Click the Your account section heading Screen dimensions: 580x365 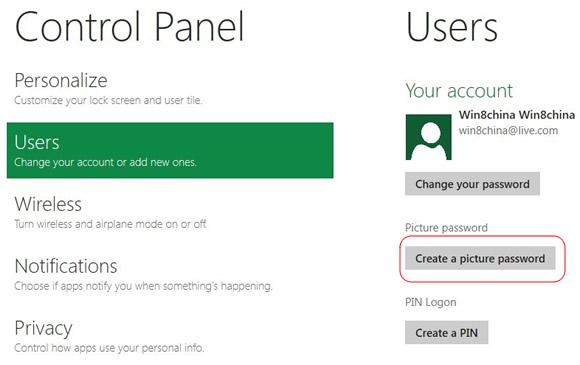[x=459, y=91]
